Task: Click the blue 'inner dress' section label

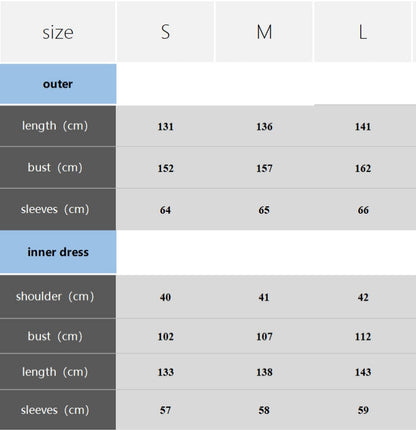Action: tap(58, 252)
